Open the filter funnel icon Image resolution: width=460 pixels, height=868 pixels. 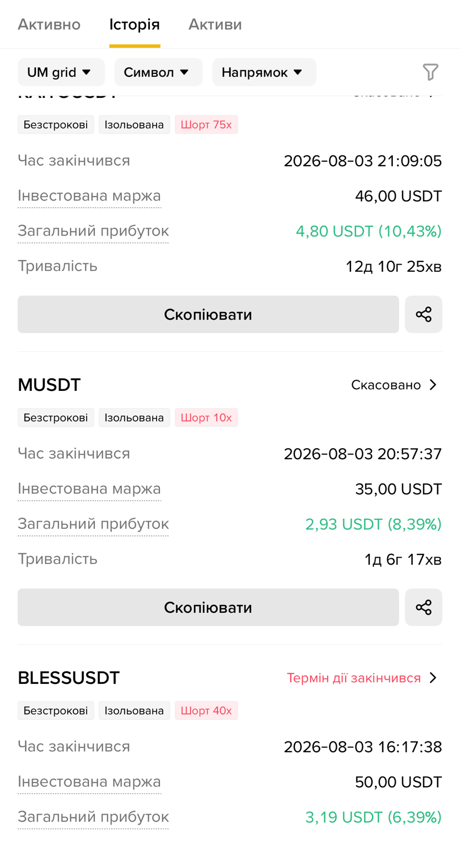[x=430, y=72]
